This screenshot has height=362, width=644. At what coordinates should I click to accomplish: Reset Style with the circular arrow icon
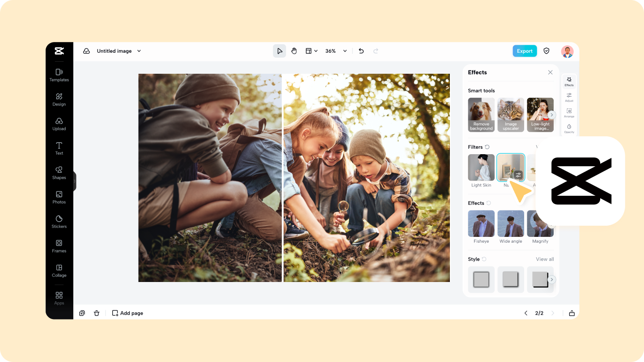click(x=484, y=259)
